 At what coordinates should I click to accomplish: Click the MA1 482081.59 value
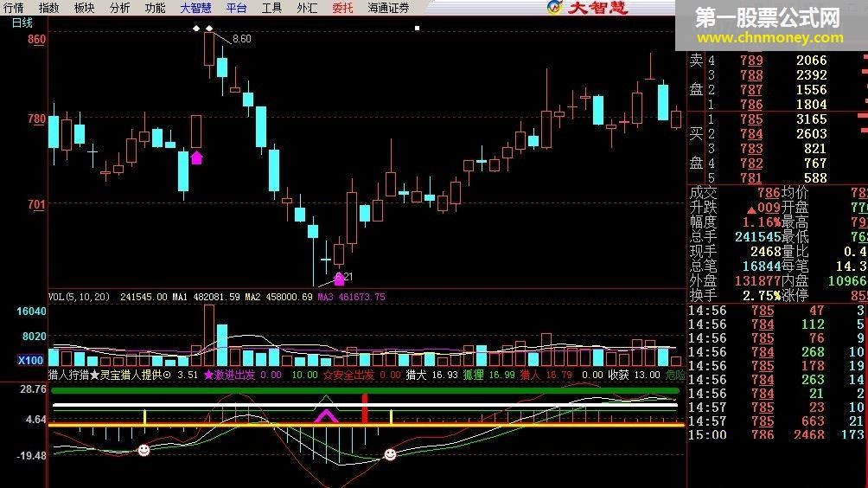pos(206,297)
